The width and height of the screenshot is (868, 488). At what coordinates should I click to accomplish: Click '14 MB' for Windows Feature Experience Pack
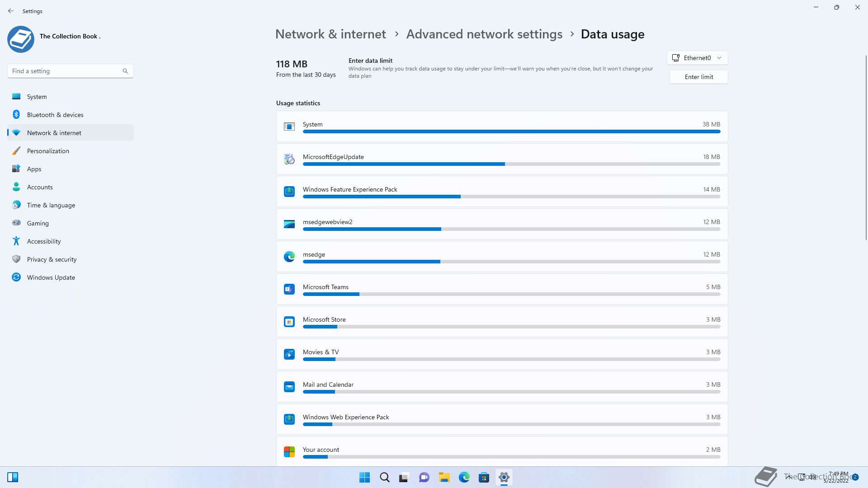coord(711,189)
